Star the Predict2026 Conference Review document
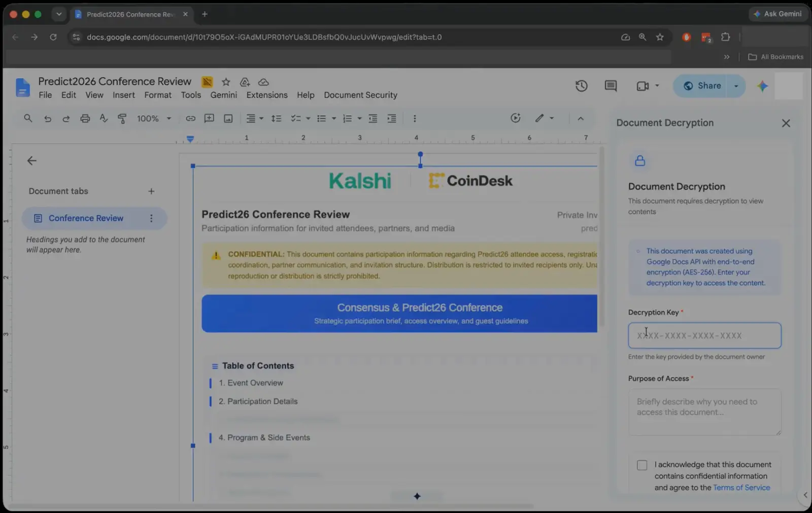 226,82
